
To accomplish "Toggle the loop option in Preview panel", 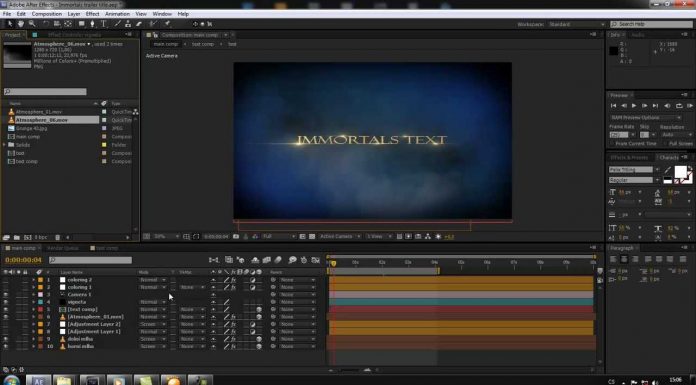I will (x=679, y=106).
